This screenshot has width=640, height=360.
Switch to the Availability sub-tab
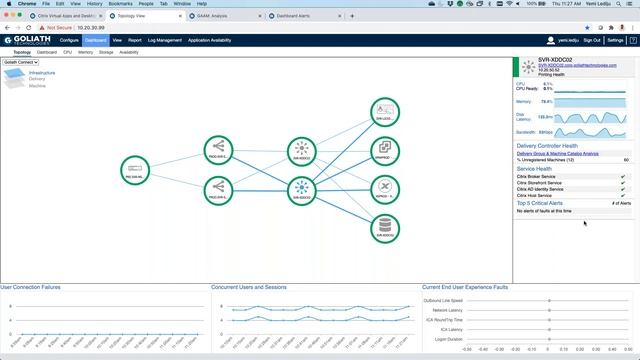pyautogui.click(x=129, y=52)
